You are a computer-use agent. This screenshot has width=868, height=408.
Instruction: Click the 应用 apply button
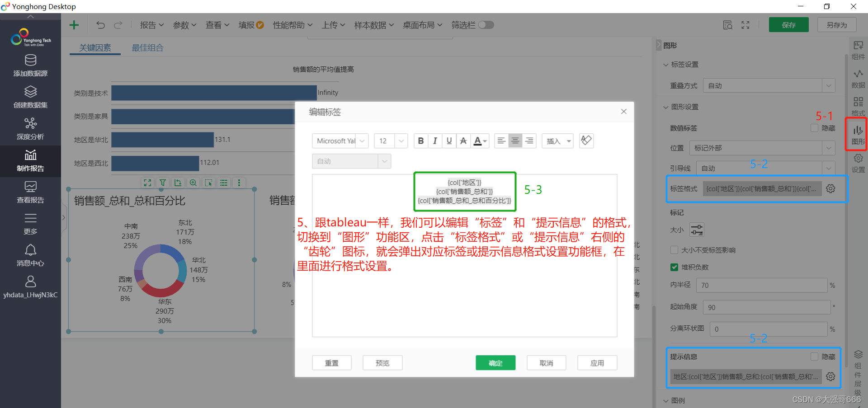(597, 363)
